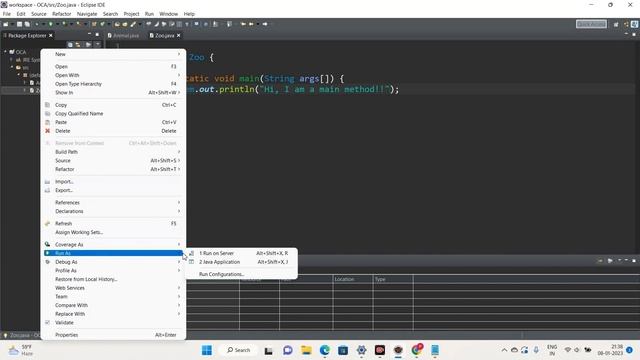Select Coverage As in context menu
This screenshot has height=360, width=640.
point(113,244)
